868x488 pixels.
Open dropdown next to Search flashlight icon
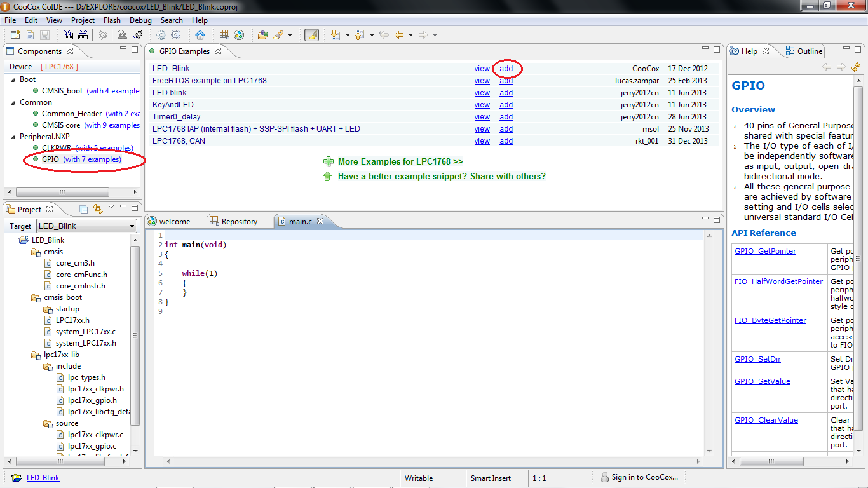pos(290,35)
